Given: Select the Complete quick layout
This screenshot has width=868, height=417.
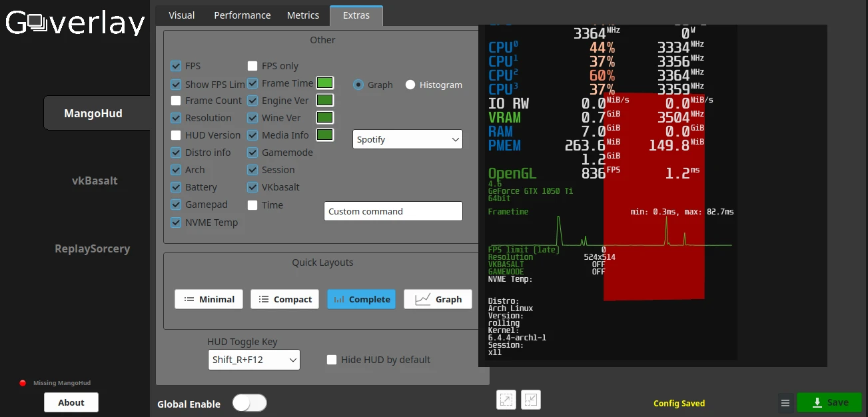Looking at the screenshot, I should tap(361, 299).
